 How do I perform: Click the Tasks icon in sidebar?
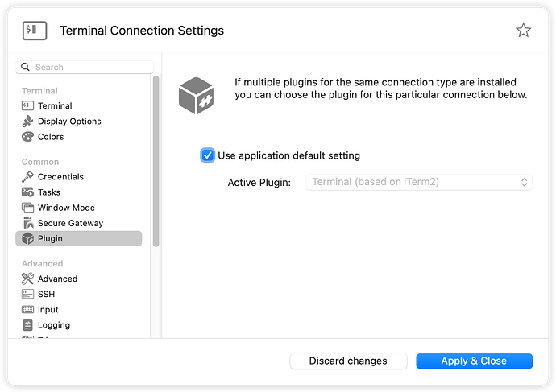27,192
